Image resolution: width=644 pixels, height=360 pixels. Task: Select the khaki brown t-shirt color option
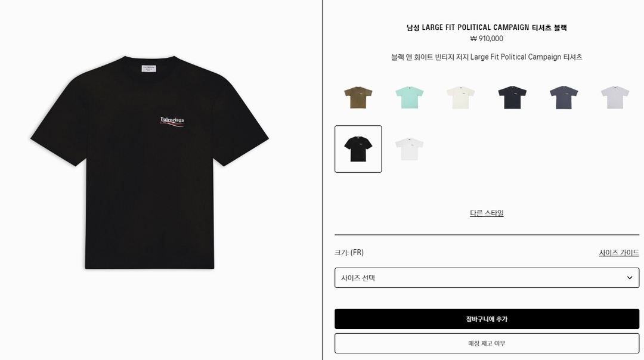[358, 98]
